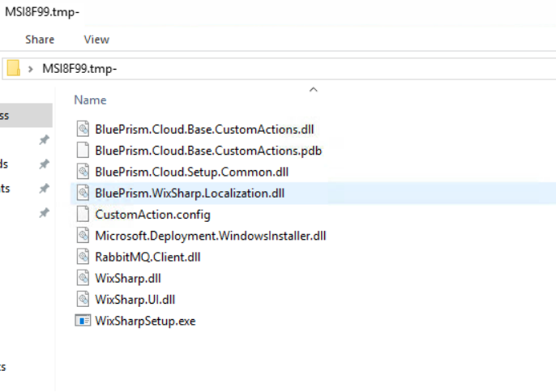Image resolution: width=556 pixels, height=392 pixels.
Task: Select BluePrism.Cloud.Base.CustomActions.dll file name
Action: pyautogui.click(x=204, y=130)
